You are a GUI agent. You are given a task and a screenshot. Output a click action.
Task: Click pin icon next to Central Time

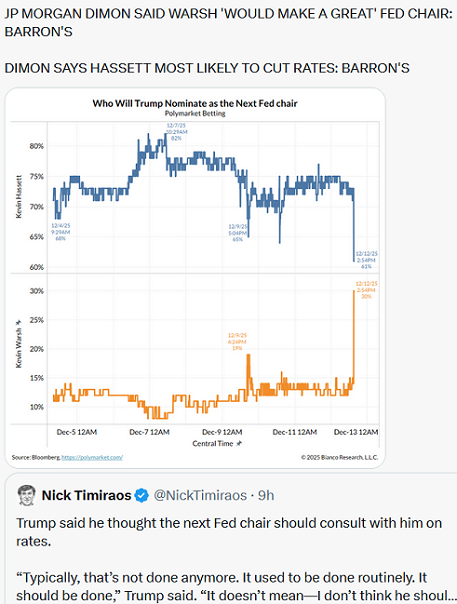tap(239, 444)
